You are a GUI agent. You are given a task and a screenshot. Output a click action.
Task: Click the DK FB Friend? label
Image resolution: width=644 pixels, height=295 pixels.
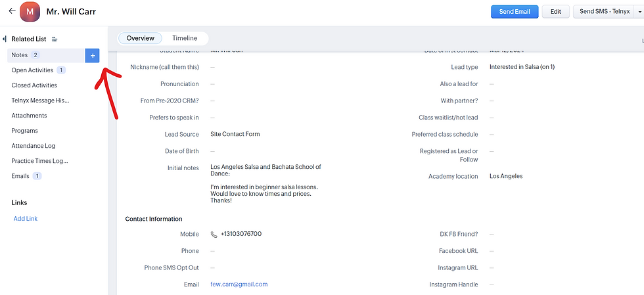tap(459, 234)
